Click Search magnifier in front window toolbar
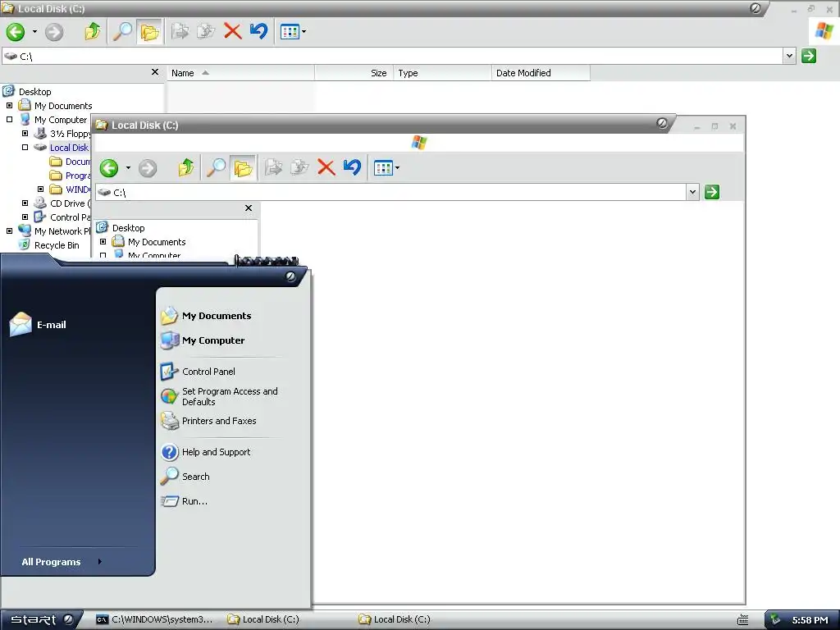Screen dimensions: 840x630 [216, 167]
